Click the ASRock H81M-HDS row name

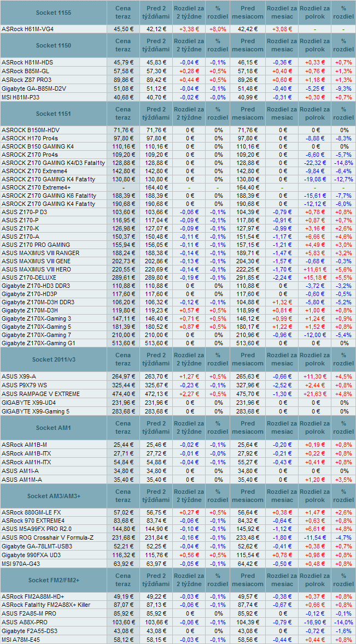(x=27, y=62)
